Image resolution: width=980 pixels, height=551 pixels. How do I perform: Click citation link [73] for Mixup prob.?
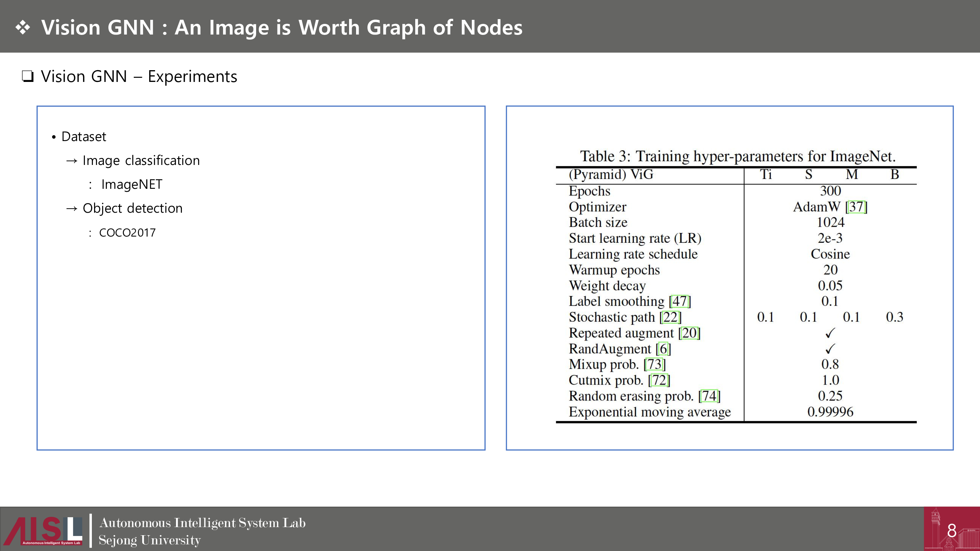[654, 364]
